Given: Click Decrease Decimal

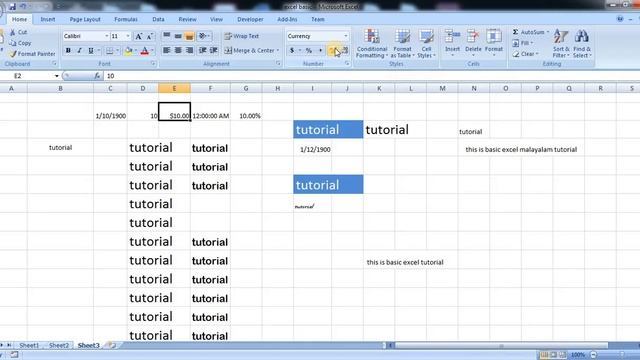Looking at the screenshot, I should pyautogui.click(x=345, y=51).
